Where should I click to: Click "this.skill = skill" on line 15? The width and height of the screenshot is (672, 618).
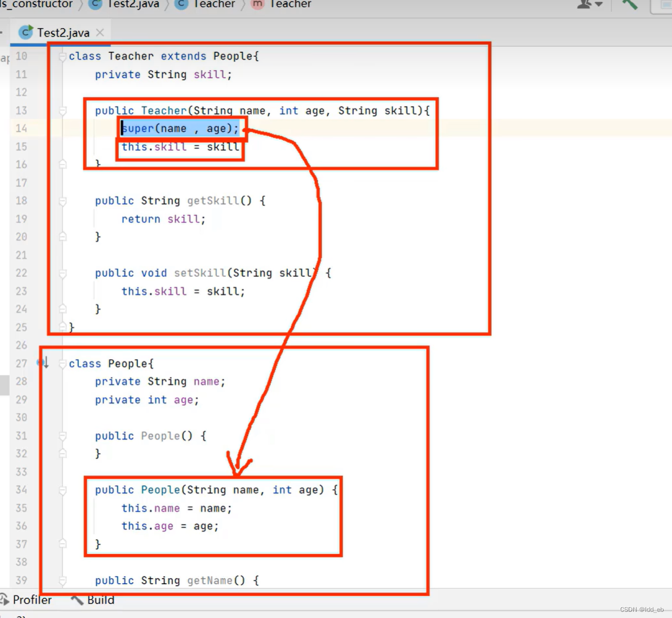(180, 147)
